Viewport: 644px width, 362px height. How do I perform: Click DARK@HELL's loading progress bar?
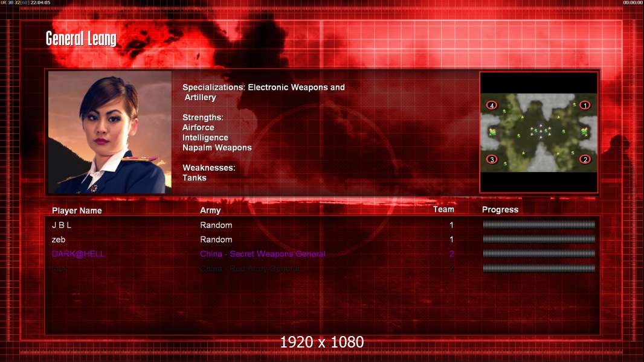pos(539,253)
